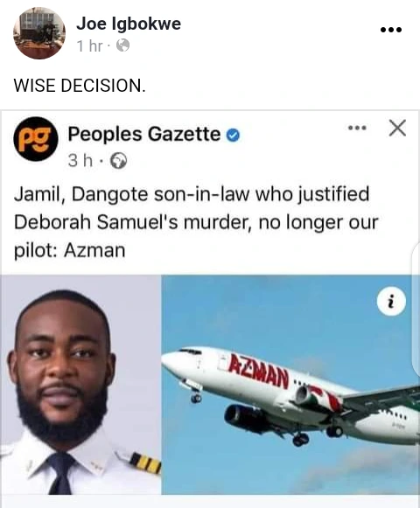
Task: Click the public globe icon beside 1 hr
Action: (x=122, y=45)
